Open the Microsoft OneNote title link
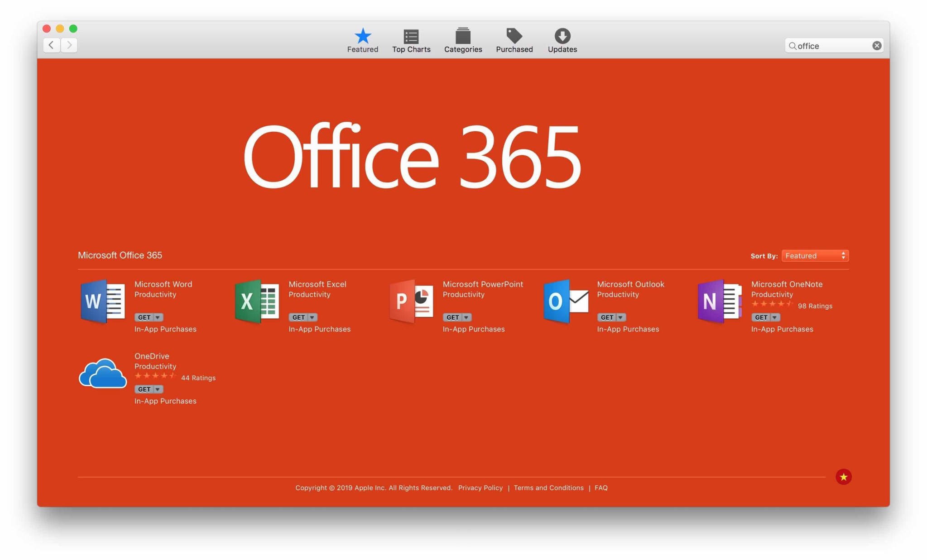 pyautogui.click(x=787, y=284)
